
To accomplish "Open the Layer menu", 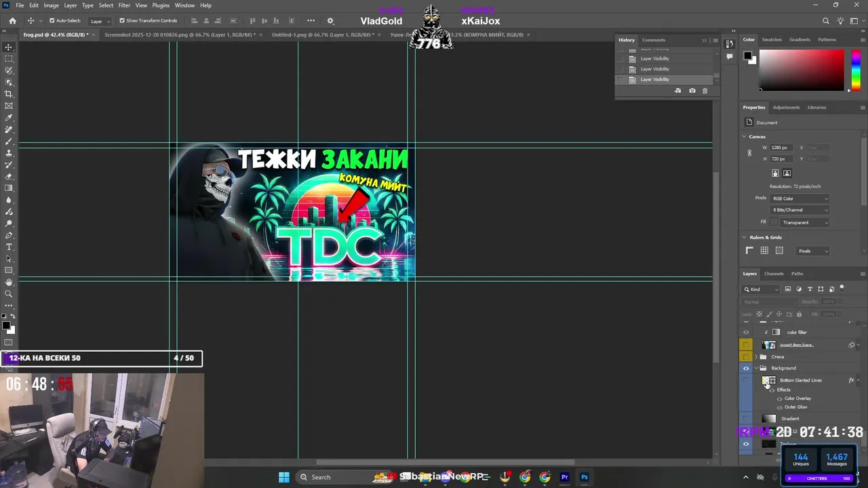I will tap(71, 5).
